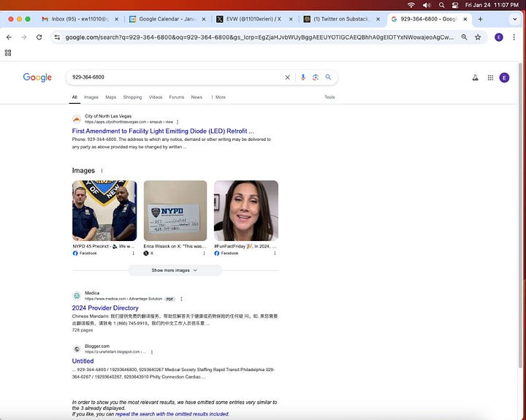Expand the tab search dropdown arrow

coord(514,19)
